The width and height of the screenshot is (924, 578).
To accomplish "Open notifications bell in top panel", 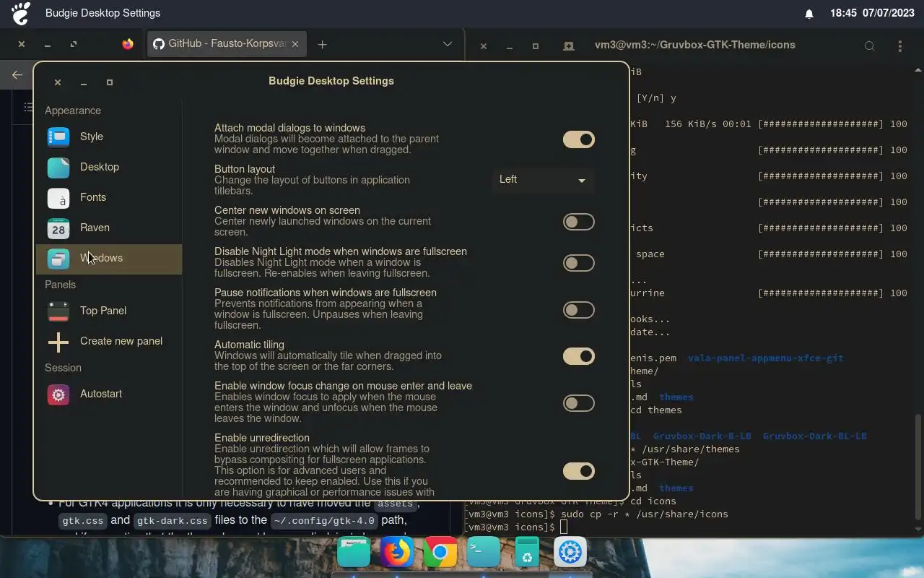I will pyautogui.click(x=809, y=13).
